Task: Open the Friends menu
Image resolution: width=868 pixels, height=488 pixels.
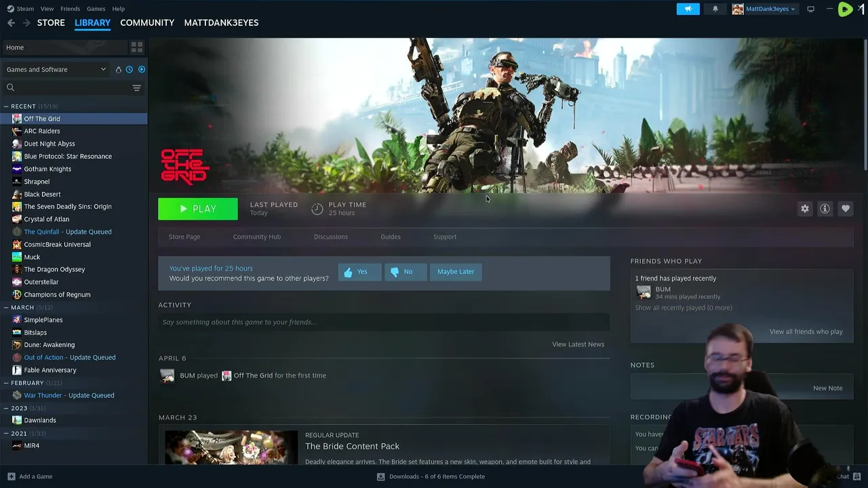Action: tap(70, 9)
